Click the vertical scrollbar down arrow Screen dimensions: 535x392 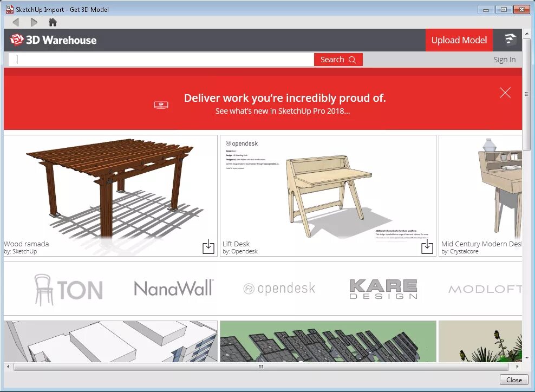point(527,357)
